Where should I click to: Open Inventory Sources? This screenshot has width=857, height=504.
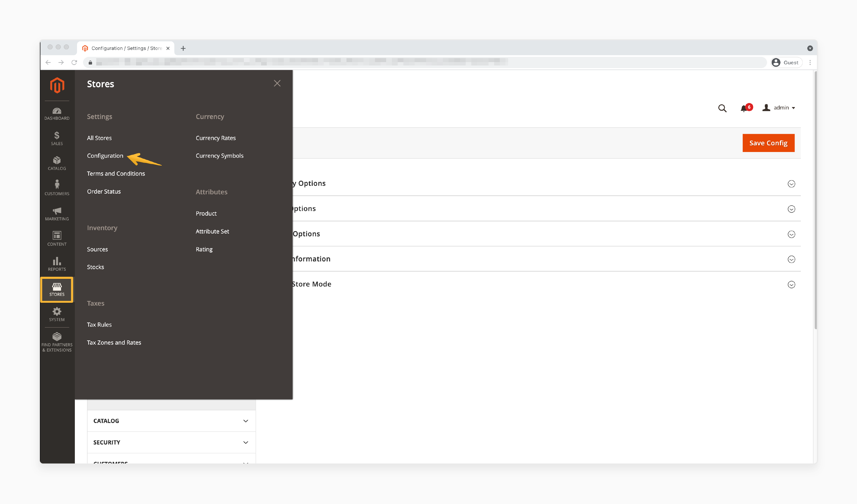[x=97, y=249]
